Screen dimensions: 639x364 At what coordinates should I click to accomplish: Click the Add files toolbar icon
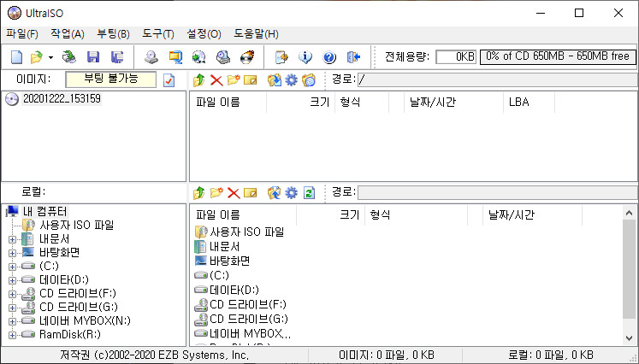point(281,57)
